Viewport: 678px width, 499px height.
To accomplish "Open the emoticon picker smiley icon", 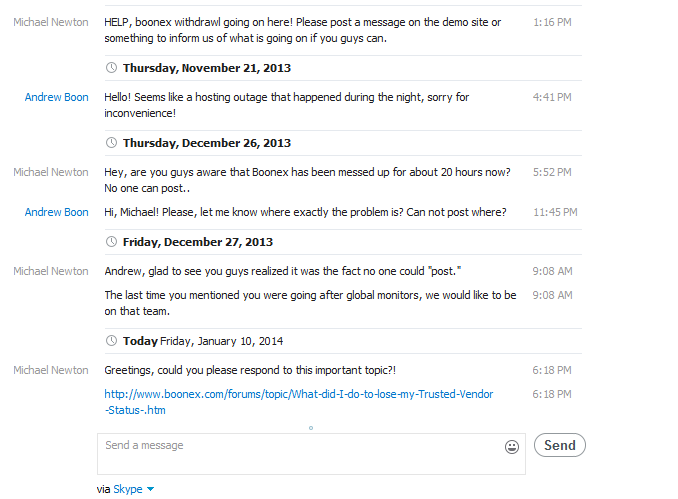I will click(x=512, y=447).
